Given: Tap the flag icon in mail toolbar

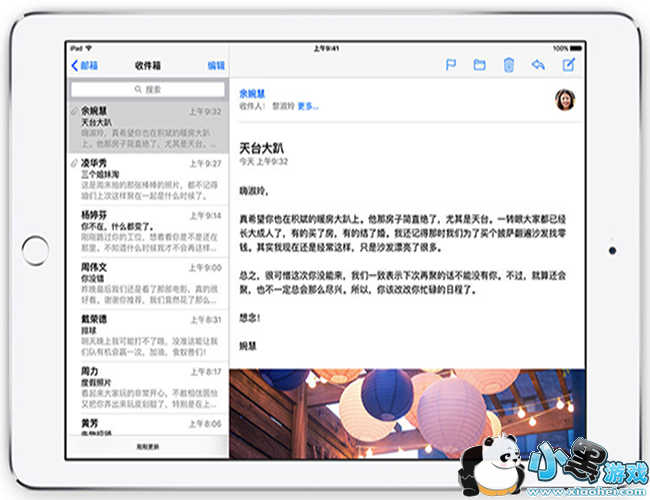Looking at the screenshot, I should pyautogui.click(x=451, y=65).
